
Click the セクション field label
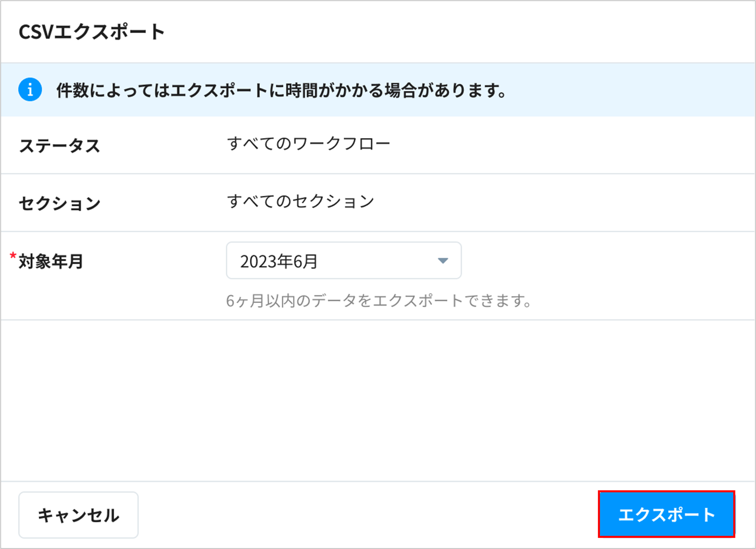tap(59, 203)
